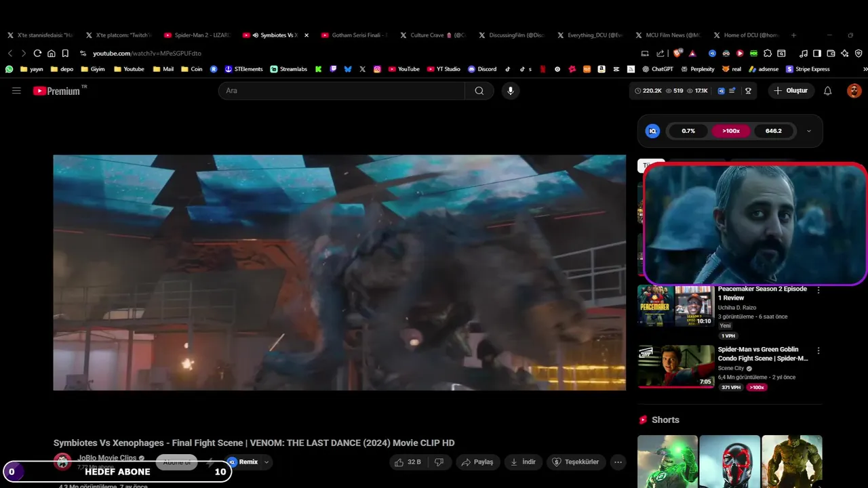The image size is (868, 488).
Task: Open YouTube notifications bell
Action: coord(827,90)
